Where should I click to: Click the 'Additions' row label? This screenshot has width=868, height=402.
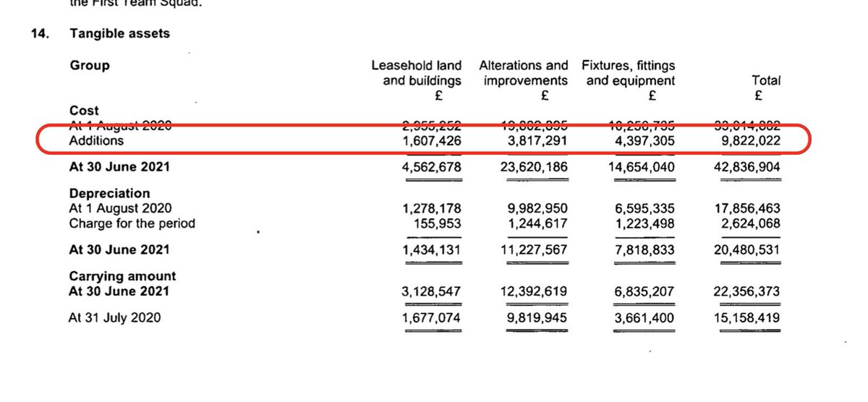point(96,141)
